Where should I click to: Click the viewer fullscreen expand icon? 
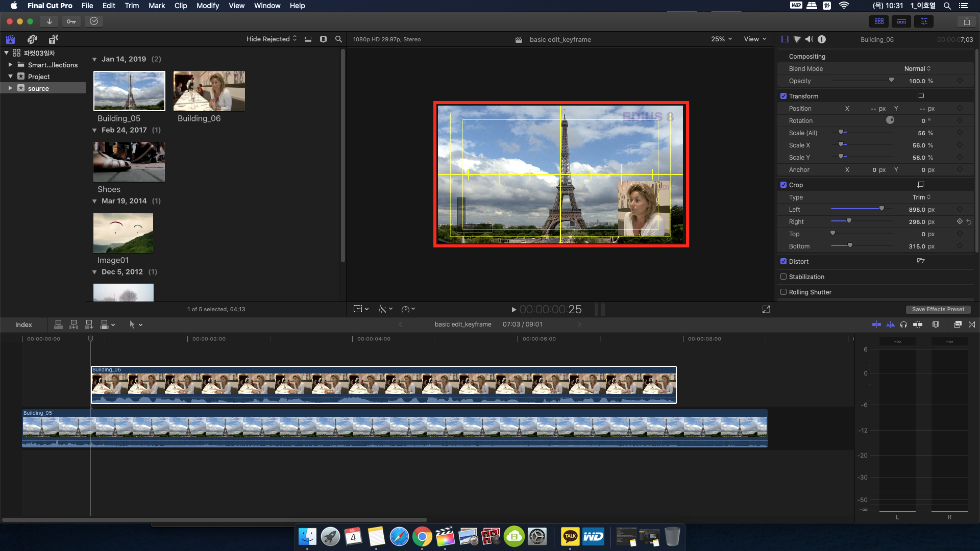[x=766, y=309]
